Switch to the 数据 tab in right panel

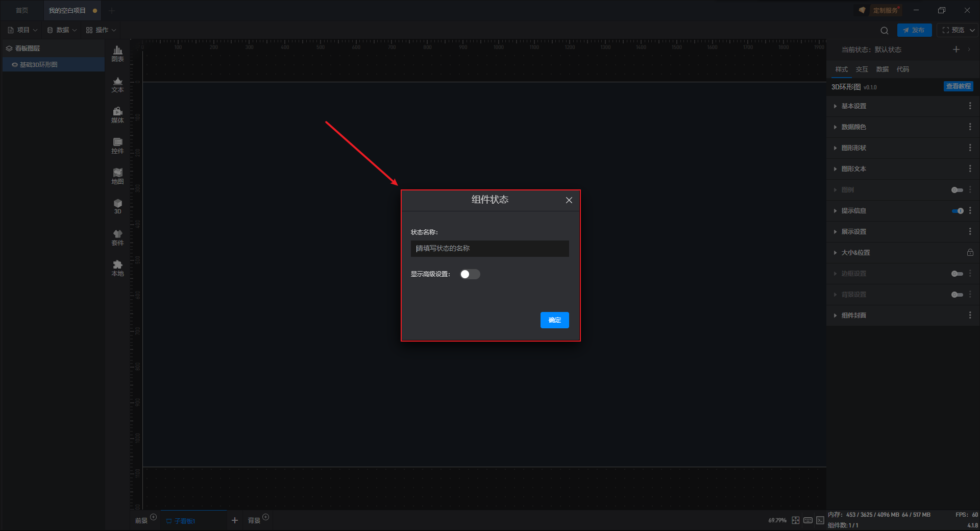[882, 69]
